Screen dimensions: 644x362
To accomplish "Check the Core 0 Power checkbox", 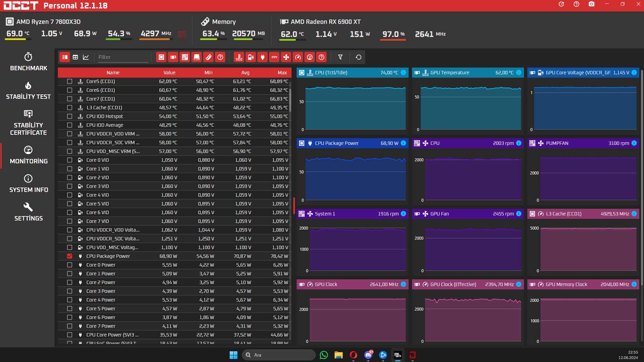I will pos(70,265).
